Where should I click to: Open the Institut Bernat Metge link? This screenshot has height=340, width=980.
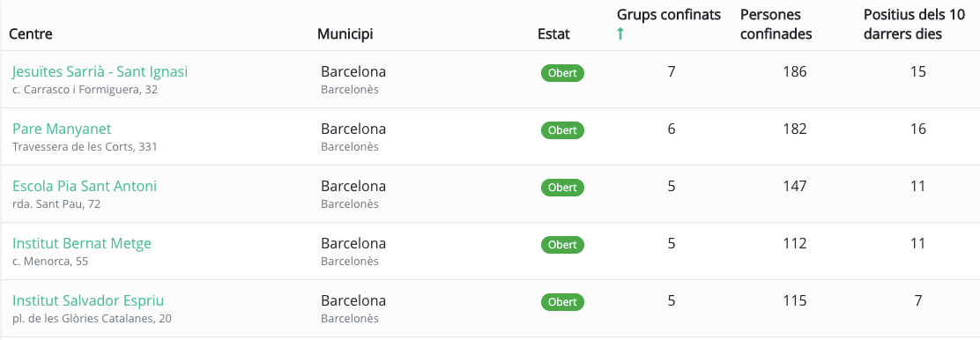(x=82, y=244)
